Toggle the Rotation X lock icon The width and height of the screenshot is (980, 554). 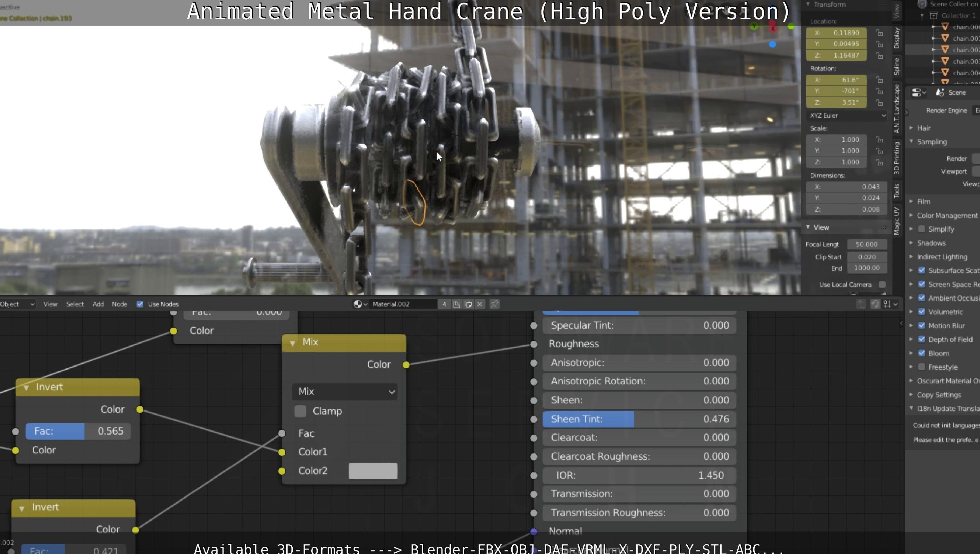[x=879, y=80]
